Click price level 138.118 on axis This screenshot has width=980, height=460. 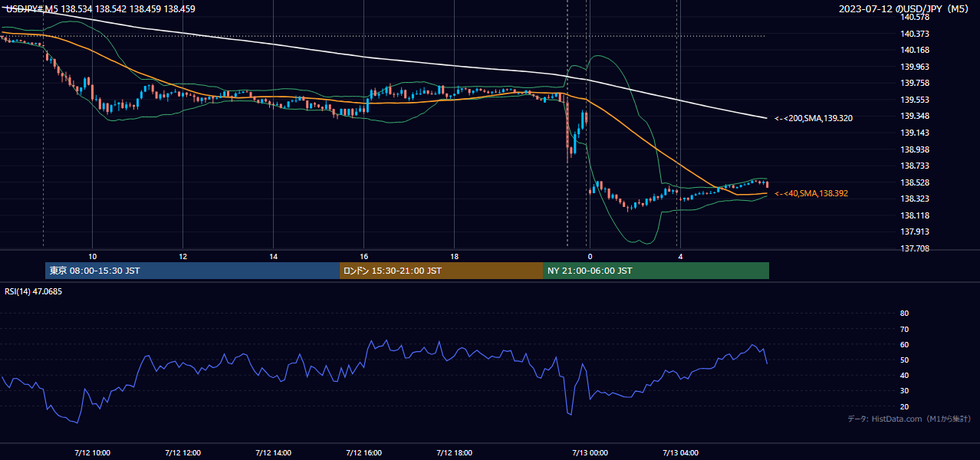coord(916,215)
